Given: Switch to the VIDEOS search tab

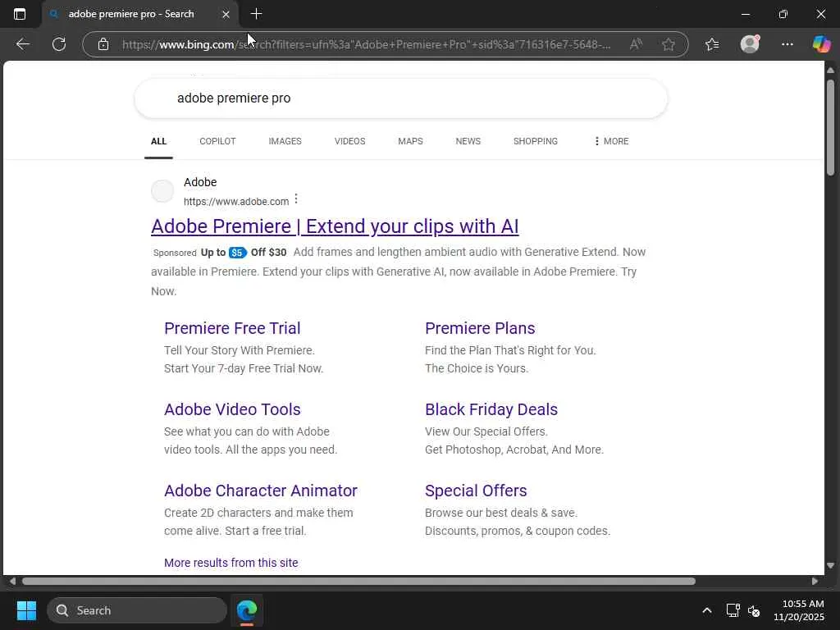Looking at the screenshot, I should (349, 141).
